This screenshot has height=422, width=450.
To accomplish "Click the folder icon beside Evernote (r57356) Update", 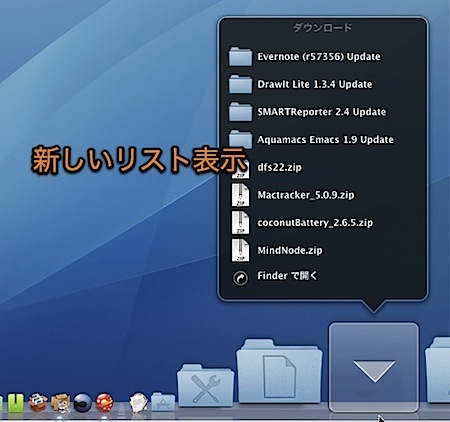I will (x=240, y=56).
